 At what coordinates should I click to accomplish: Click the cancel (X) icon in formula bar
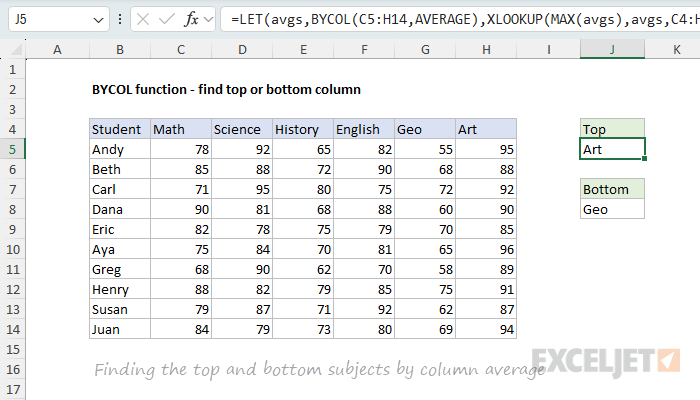pyautogui.click(x=143, y=19)
